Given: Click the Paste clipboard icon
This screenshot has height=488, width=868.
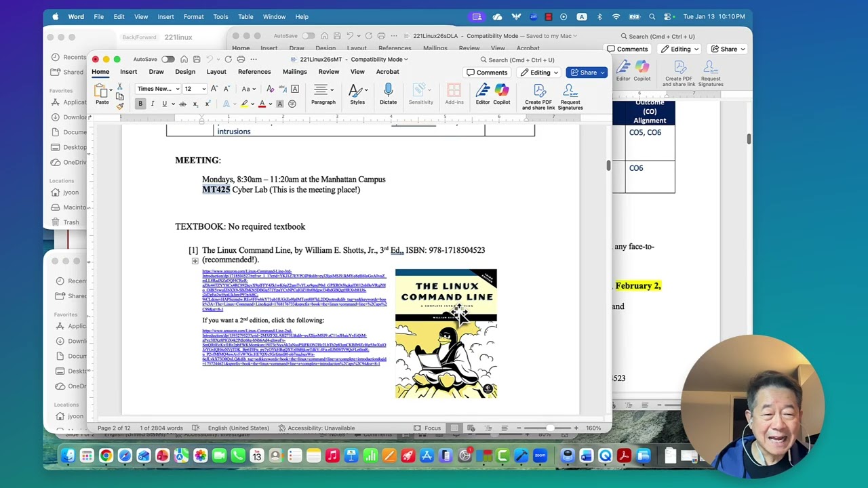Looking at the screenshot, I should click(x=101, y=91).
